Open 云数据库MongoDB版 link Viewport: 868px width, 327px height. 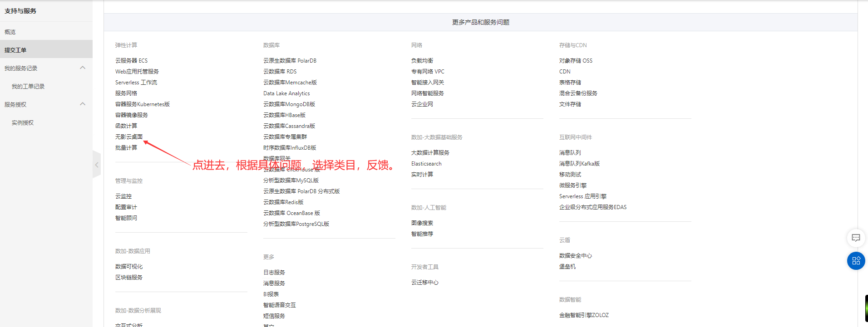(289, 104)
